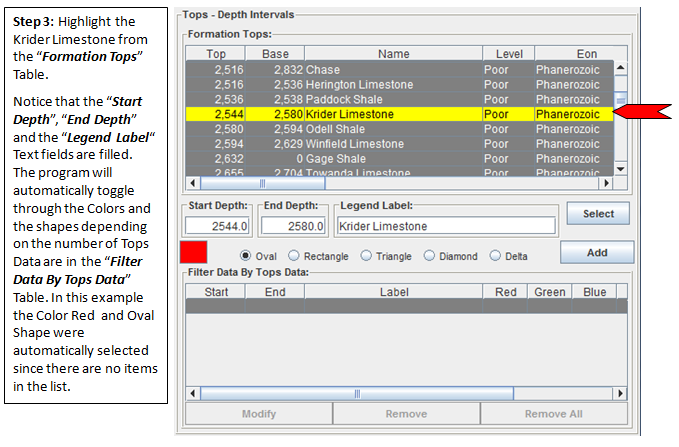Click base value 2,538 in Paddock Shale row
This screenshot has width=679, height=447.
[x=275, y=99]
